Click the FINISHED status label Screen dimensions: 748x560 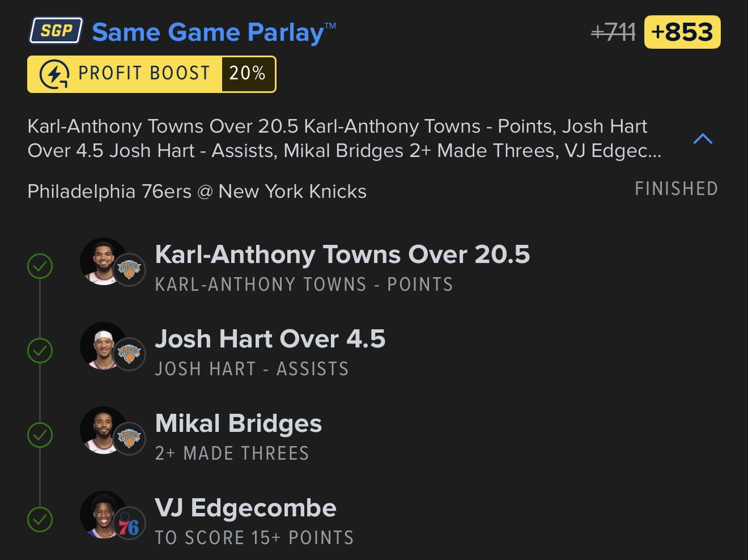click(x=676, y=189)
